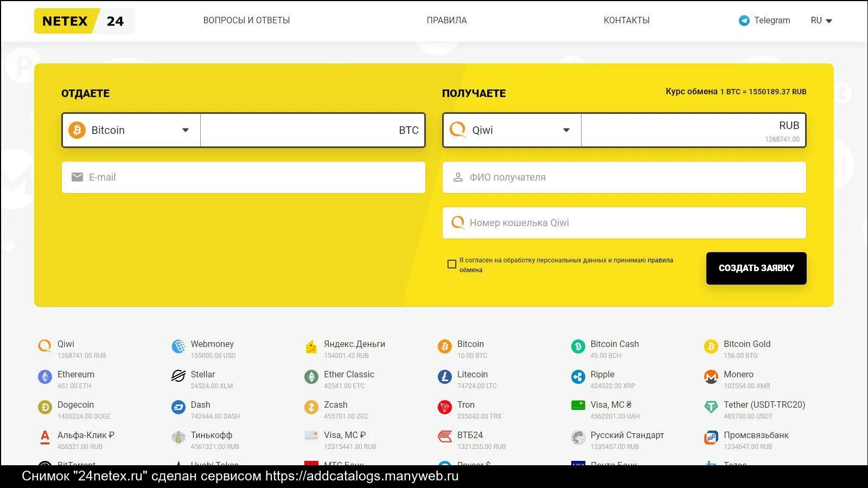Select Промсвязьбанк icon
The width and height of the screenshot is (868, 488).
click(x=711, y=438)
